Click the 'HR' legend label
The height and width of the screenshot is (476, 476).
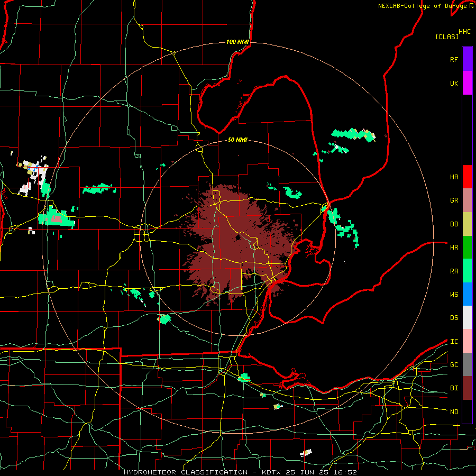(x=454, y=248)
